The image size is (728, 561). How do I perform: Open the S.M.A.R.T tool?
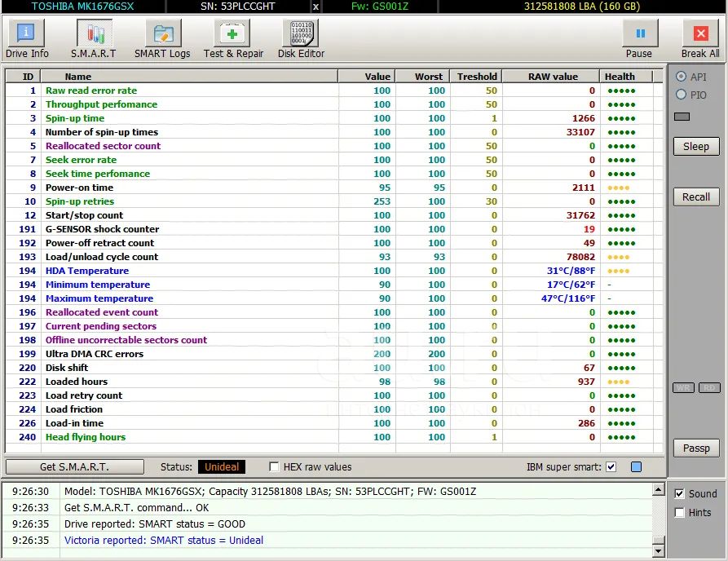coord(94,39)
